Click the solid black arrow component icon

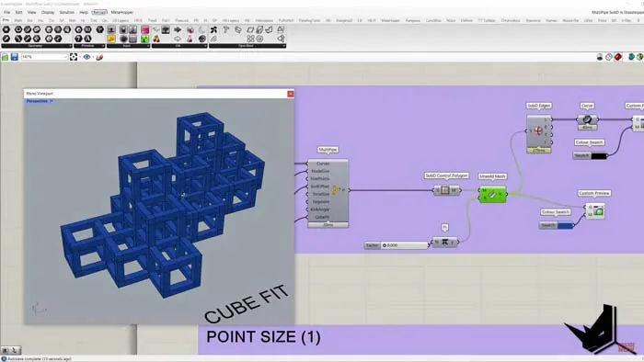click(x=178, y=30)
